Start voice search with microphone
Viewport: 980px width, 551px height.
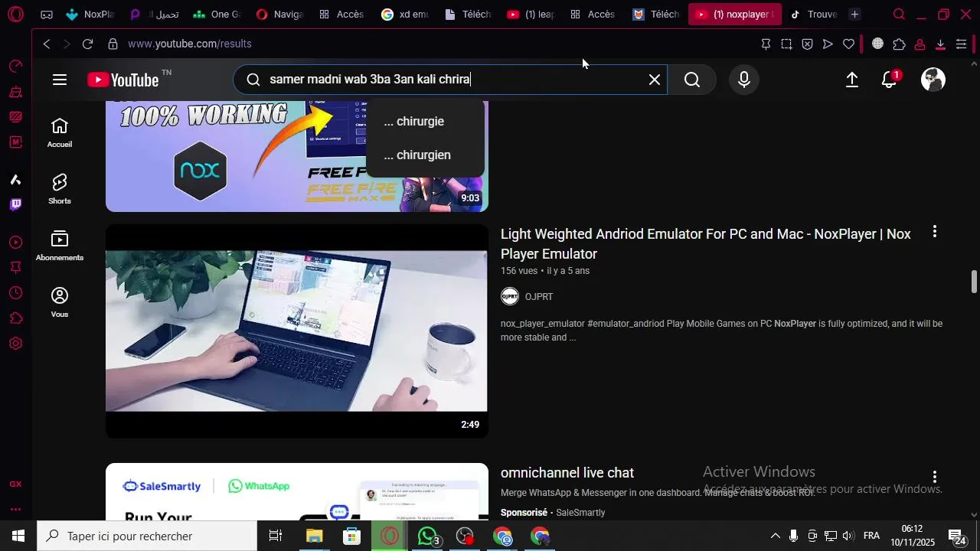tap(744, 80)
